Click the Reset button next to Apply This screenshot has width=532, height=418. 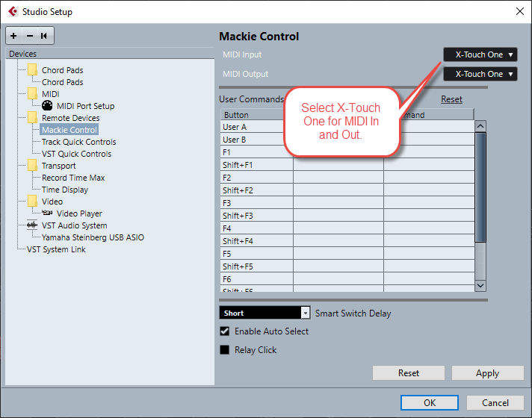tap(409, 373)
